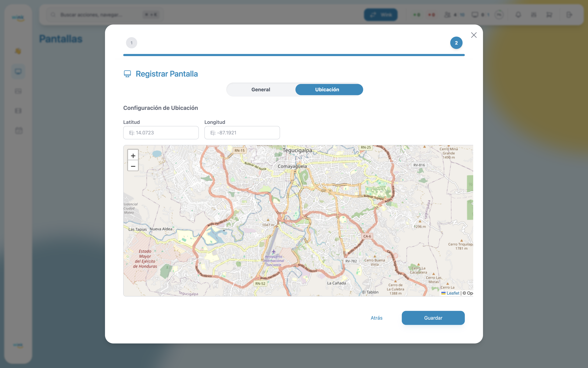The width and height of the screenshot is (588, 368).
Task: Switch to the General tab
Action: pos(261,90)
